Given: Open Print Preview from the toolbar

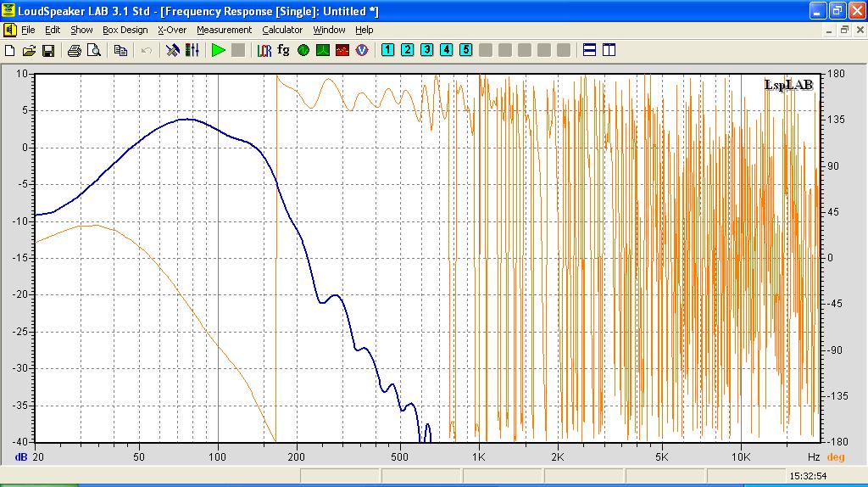Looking at the screenshot, I should 93,51.
